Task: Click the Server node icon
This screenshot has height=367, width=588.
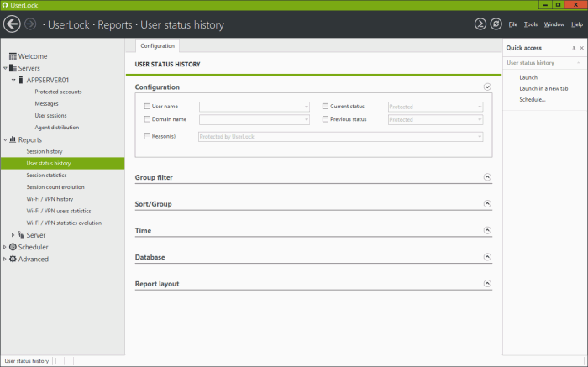Action: click(x=21, y=234)
